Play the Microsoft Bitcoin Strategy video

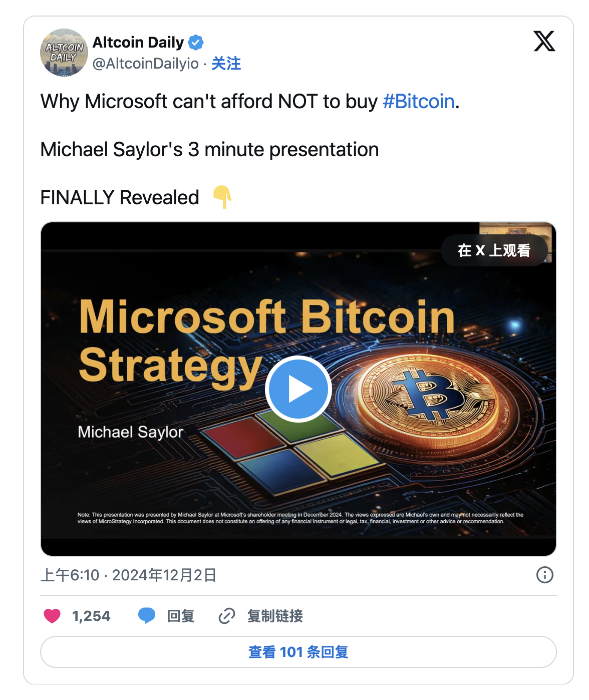(298, 389)
